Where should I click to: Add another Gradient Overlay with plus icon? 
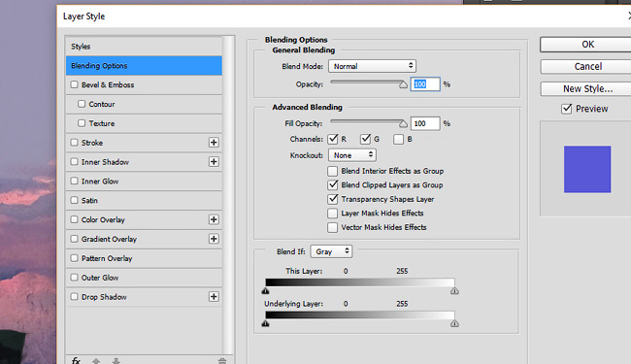coord(214,239)
